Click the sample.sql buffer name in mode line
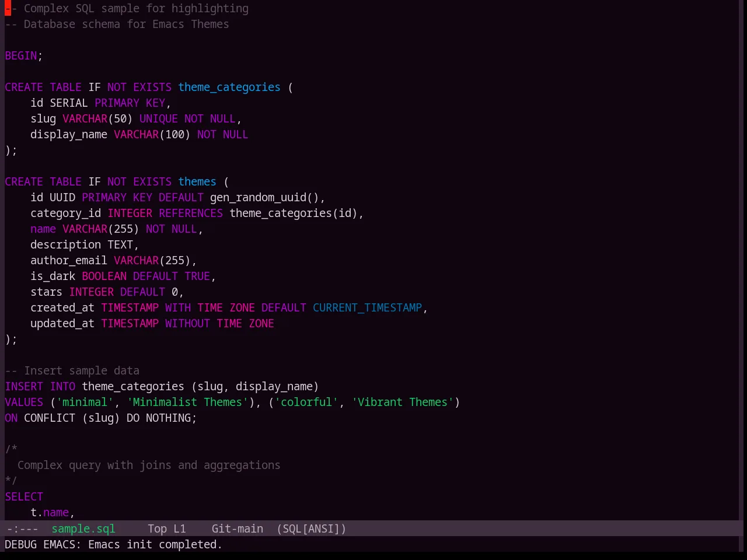Viewport: 747px width, 560px height. click(x=83, y=528)
